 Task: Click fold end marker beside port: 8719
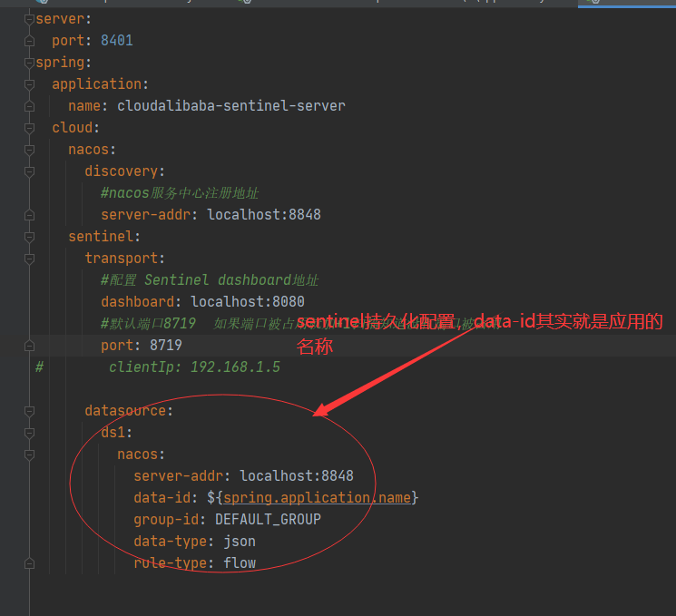pos(29,346)
